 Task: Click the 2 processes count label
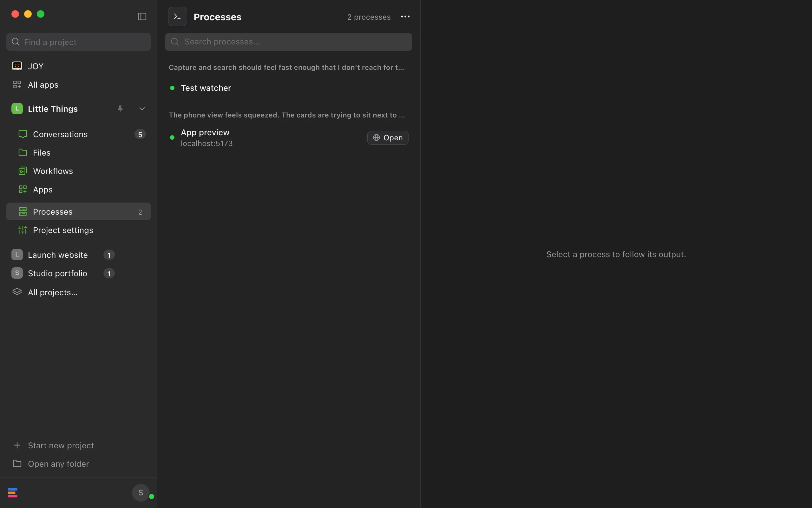tap(369, 17)
